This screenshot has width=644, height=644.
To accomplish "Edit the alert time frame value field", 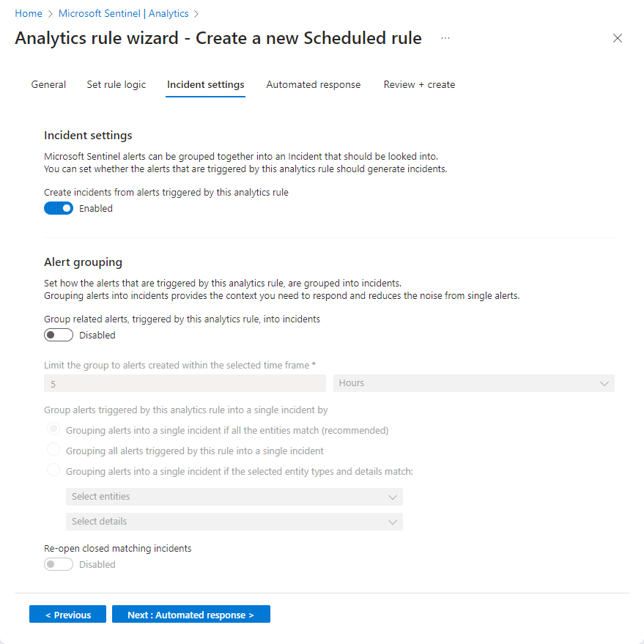I will [x=184, y=382].
